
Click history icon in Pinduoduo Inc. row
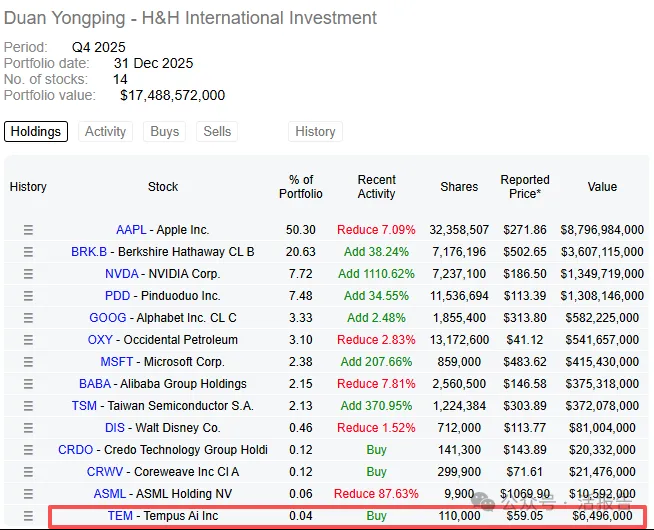[28, 296]
